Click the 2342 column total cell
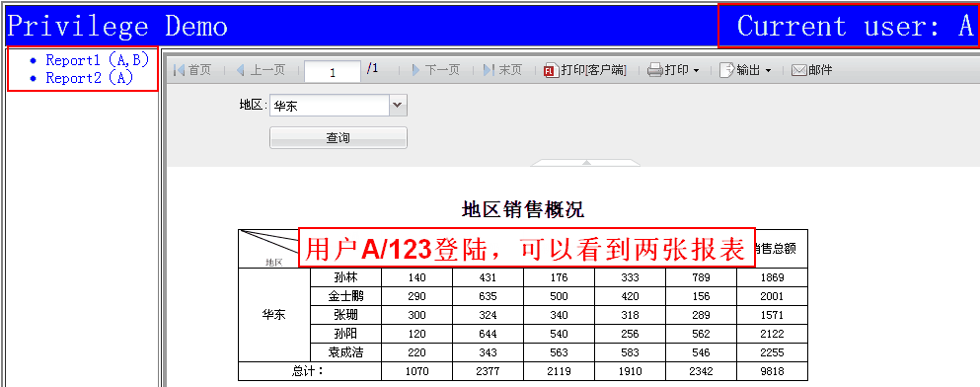Viewport: 980px width, 387px height. [x=702, y=371]
